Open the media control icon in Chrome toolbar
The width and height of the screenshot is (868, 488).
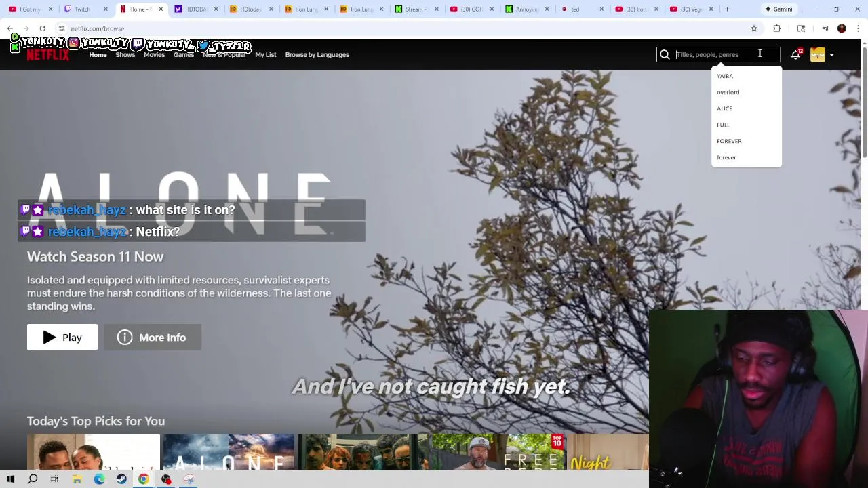pyautogui.click(x=825, y=28)
